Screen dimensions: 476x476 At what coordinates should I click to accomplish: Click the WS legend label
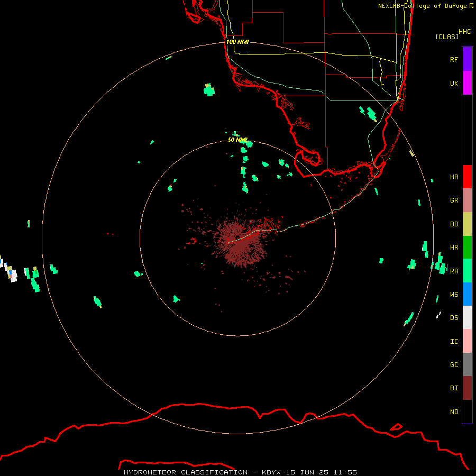(x=454, y=295)
